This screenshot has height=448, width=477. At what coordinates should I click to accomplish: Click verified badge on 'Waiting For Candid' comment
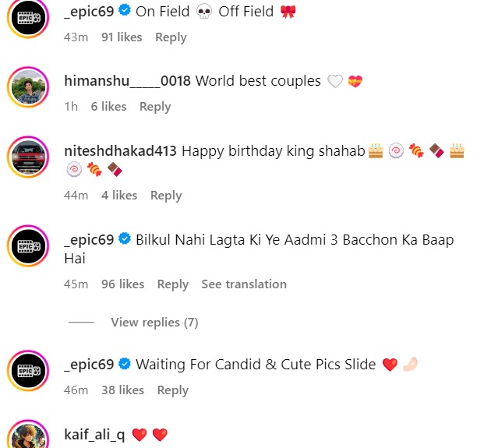125,364
